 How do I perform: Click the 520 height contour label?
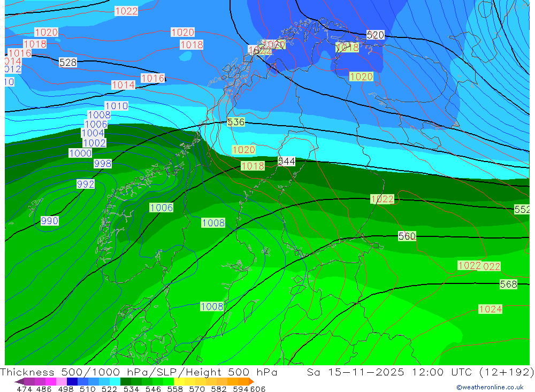[x=376, y=35]
